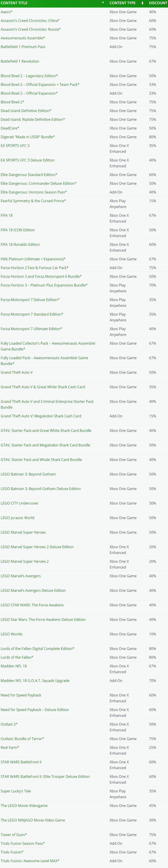Viewport: 168px width, 868px height.
Task: Click Tower of Guns* title
Action: [x=14, y=834]
